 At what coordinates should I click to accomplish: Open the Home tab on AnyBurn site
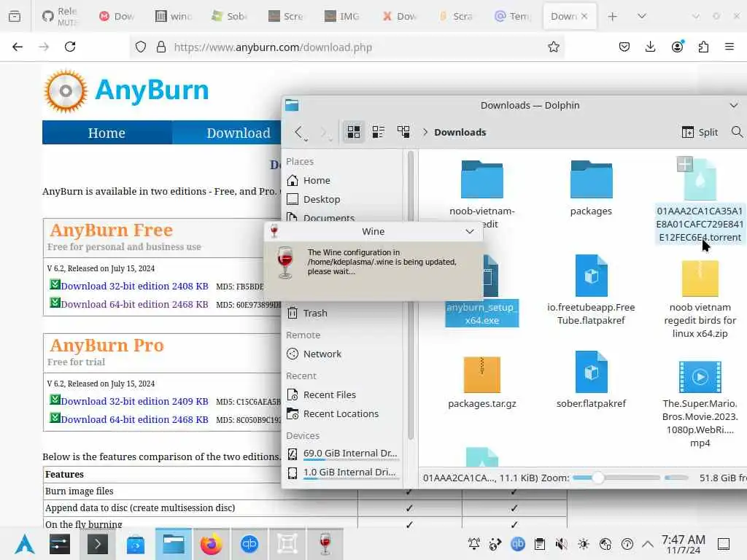coord(107,133)
